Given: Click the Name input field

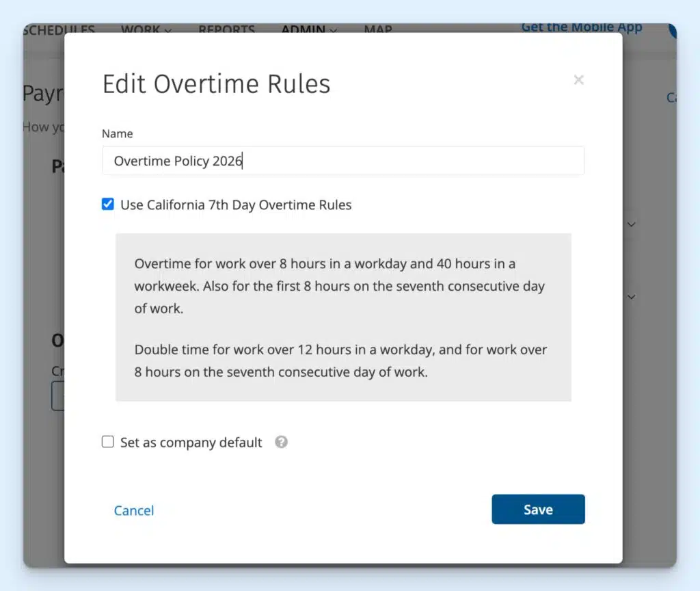Looking at the screenshot, I should 342,160.
